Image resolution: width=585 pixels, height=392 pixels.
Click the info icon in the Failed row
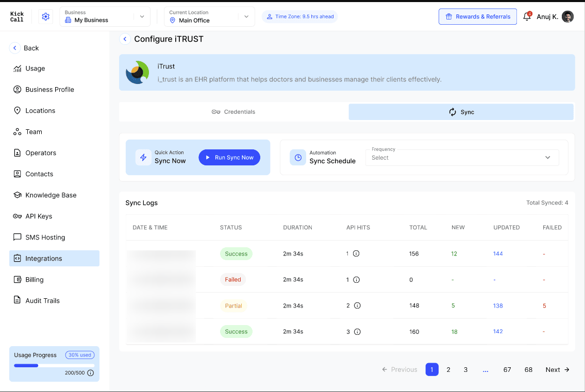tap(356, 280)
